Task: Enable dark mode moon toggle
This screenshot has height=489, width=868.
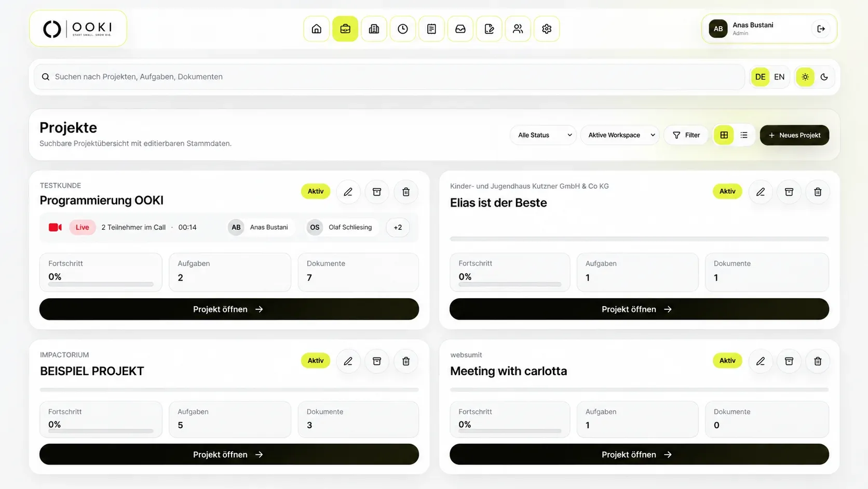Action: 824,77
